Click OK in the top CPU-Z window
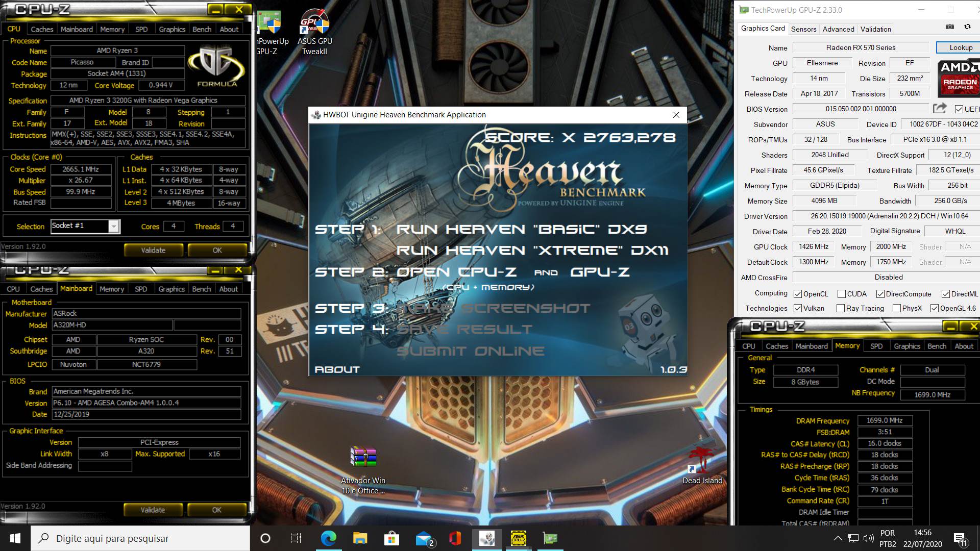Screen dimensions: 980x551 click(x=217, y=250)
